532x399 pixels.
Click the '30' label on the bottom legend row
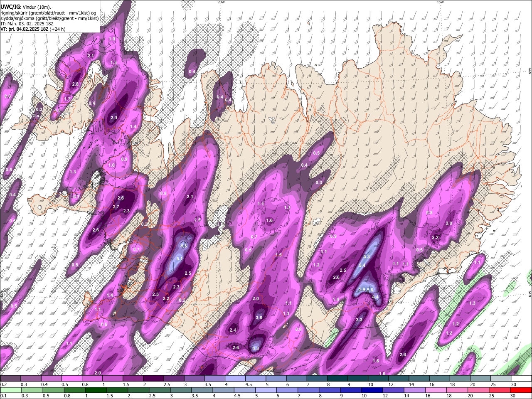coord(513,396)
